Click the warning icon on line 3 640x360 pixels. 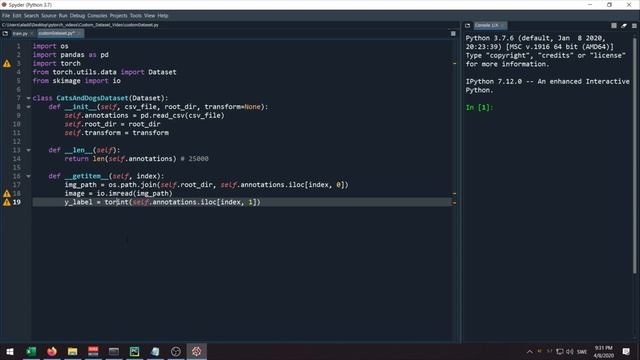coord(7,64)
